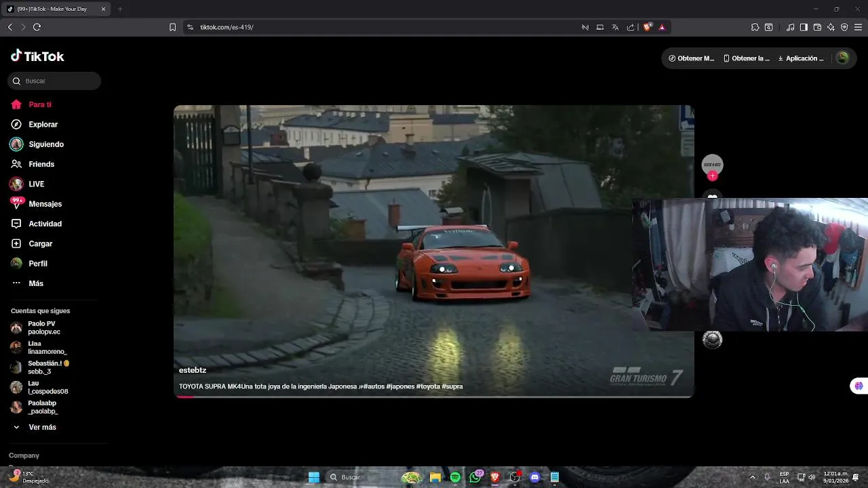The image size is (868, 488).
Task: Go back in browser history
Action: tap(9, 27)
